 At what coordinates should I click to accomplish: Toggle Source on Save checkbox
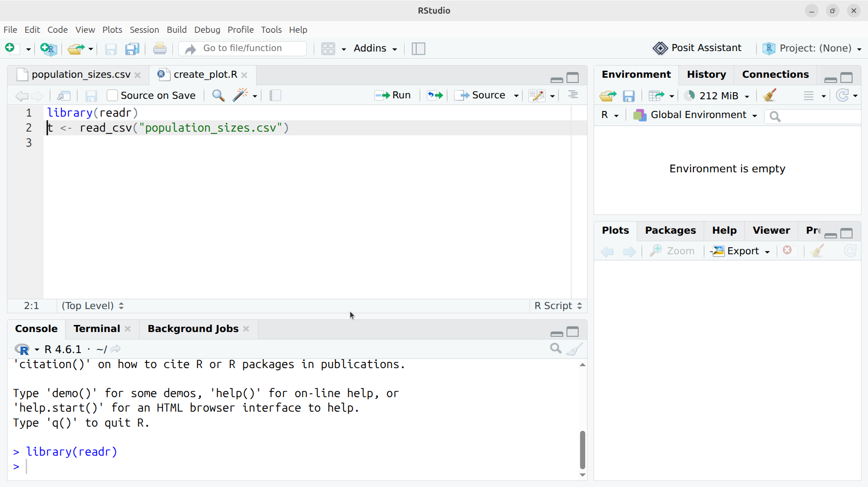click(112, 96)
